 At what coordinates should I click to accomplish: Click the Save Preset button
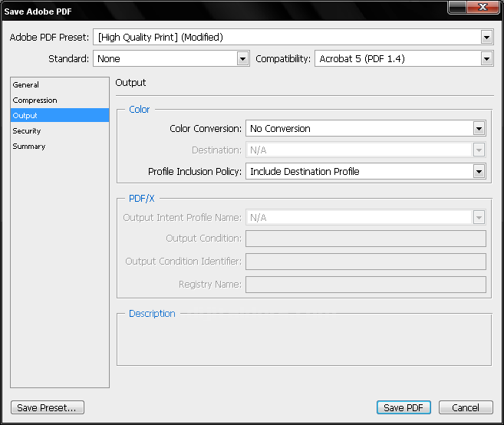[48, 407]
